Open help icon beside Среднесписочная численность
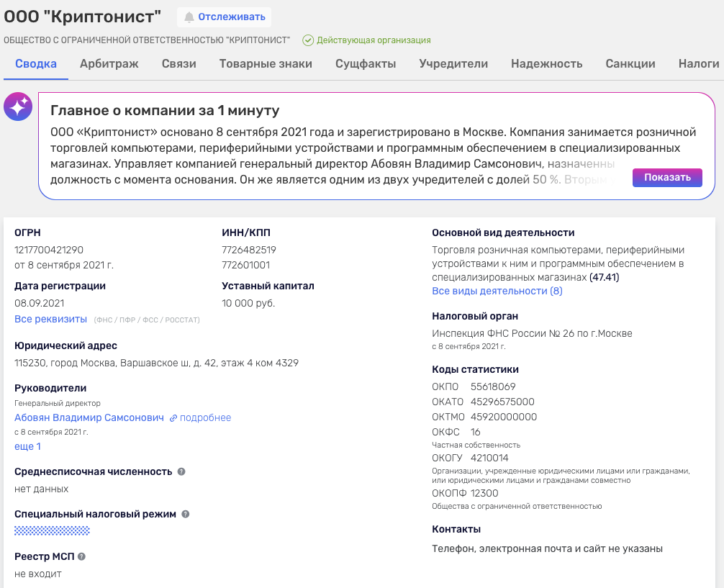The height and width of the screenshot is (588, 724). [181, 471]
